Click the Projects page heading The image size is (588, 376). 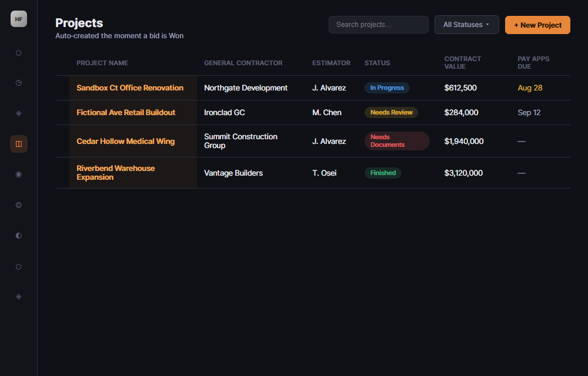click(79, 23)
